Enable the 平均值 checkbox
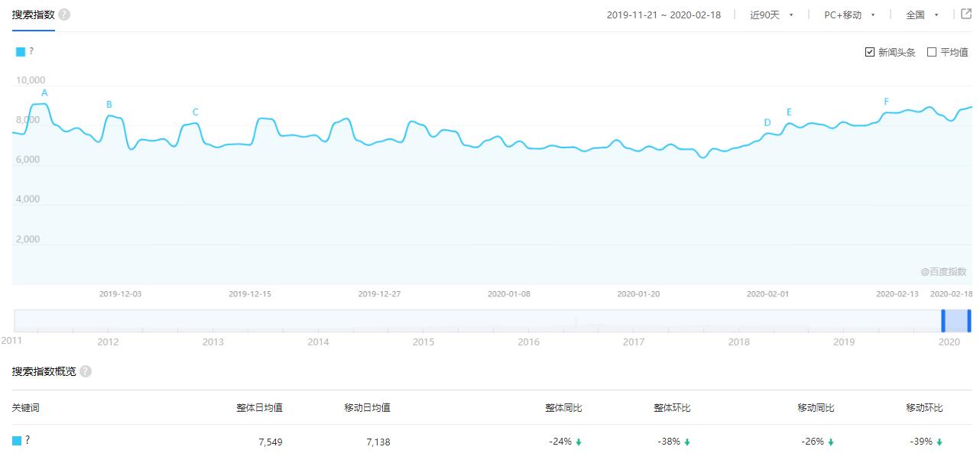This screenshot has height=463, width=980. coord(932,52)
